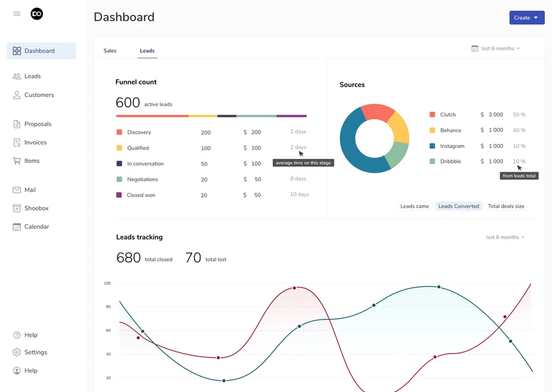Expand the Leads tracking time range selector
552x392 pixels.
pyautogui.click(x=505, y=237)
